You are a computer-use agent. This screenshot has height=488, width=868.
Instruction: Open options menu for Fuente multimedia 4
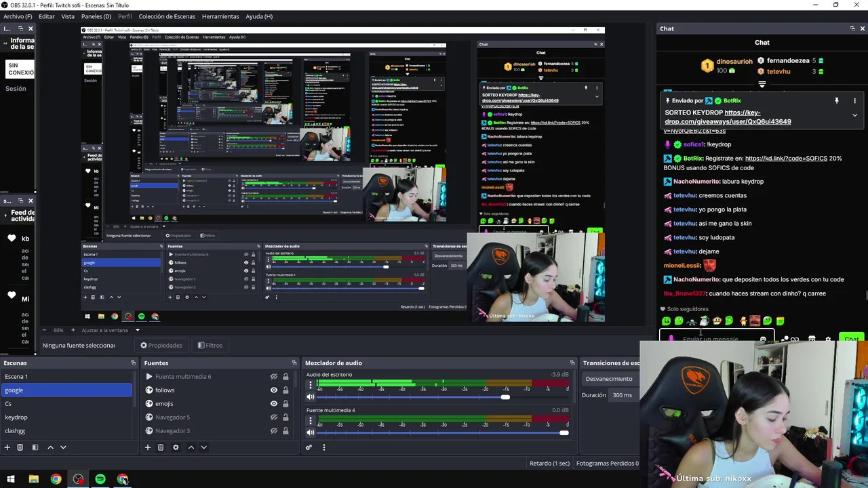[311, 421]
